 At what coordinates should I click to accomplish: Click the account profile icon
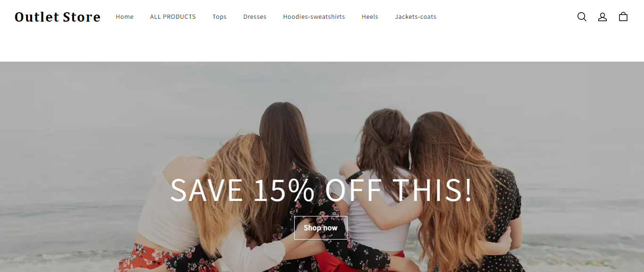pos(603,17)
